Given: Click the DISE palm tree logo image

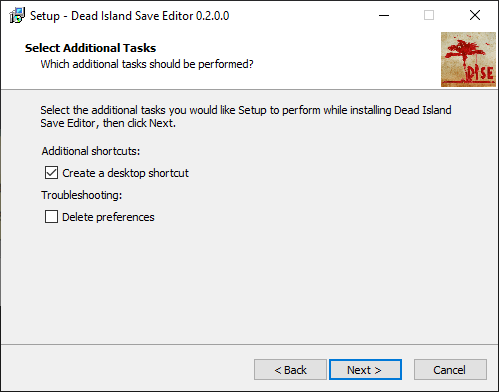Looking at the screenshot, I should [468, 59].
